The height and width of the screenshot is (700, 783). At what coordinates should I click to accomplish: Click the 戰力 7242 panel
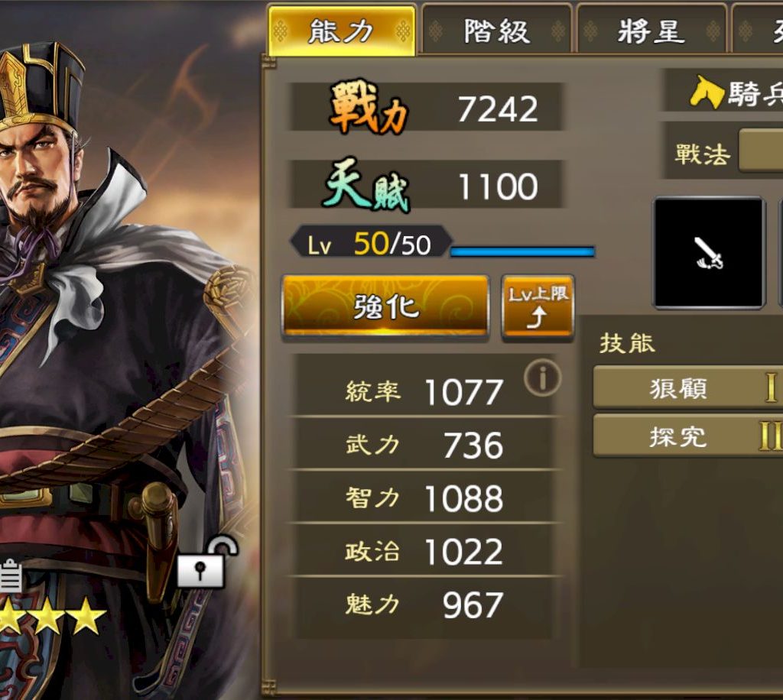(426, 108)
